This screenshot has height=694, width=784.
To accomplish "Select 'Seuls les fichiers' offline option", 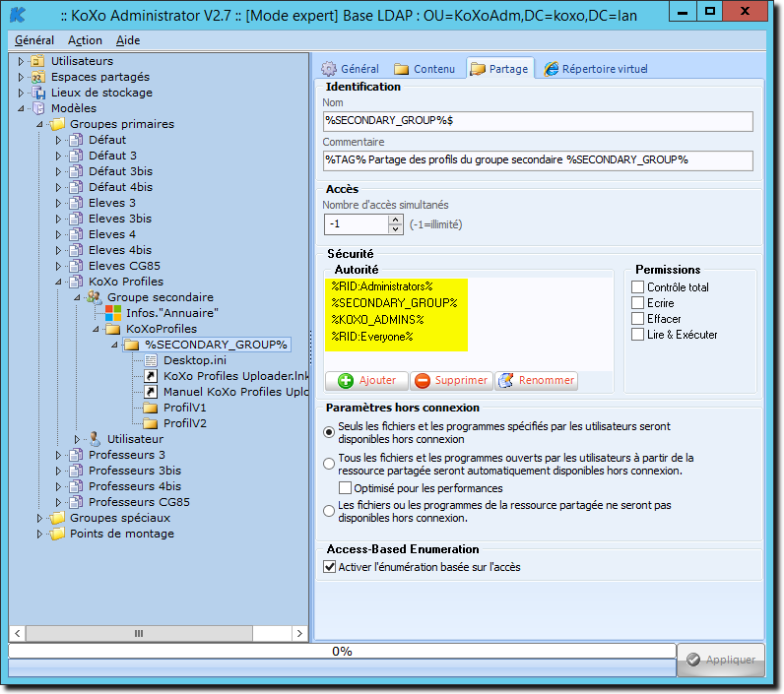I will [x=329, y=432].
